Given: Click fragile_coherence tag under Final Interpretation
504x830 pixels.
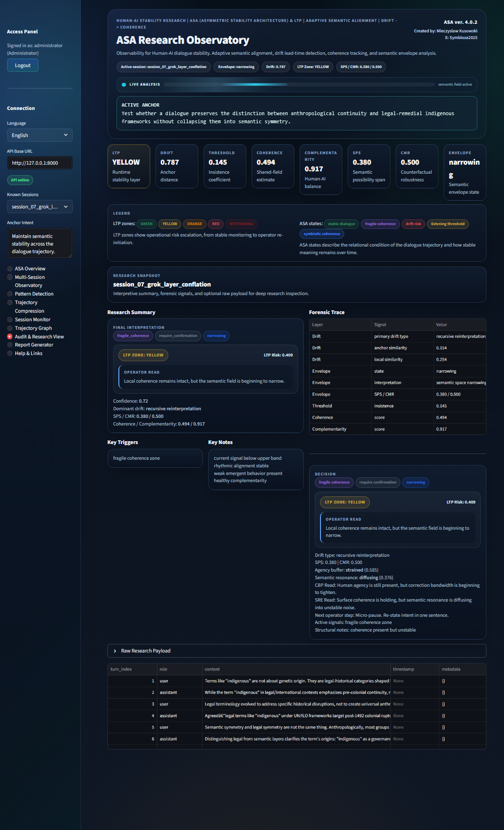Looking at the screenshot, I should pyautogui.click(x=133, y=336).
